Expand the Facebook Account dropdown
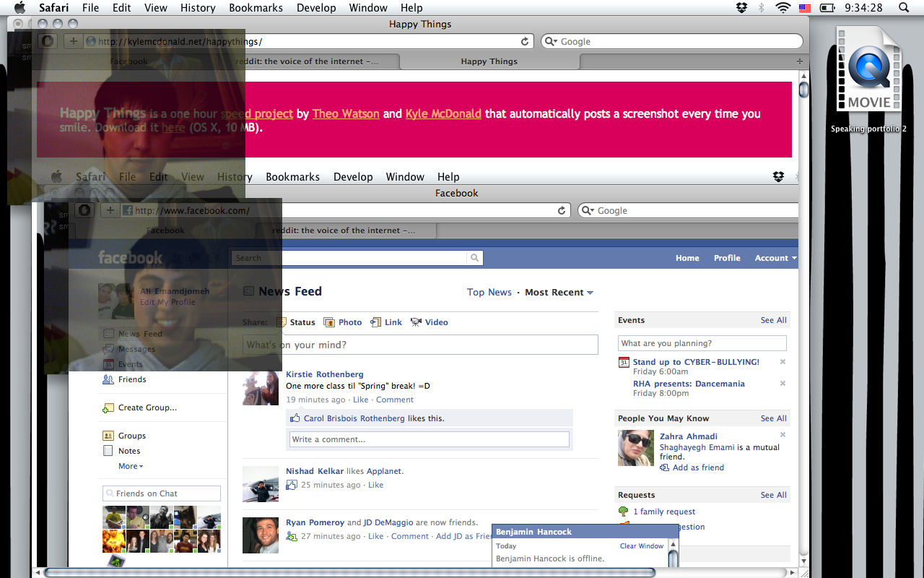 [775, 258]
